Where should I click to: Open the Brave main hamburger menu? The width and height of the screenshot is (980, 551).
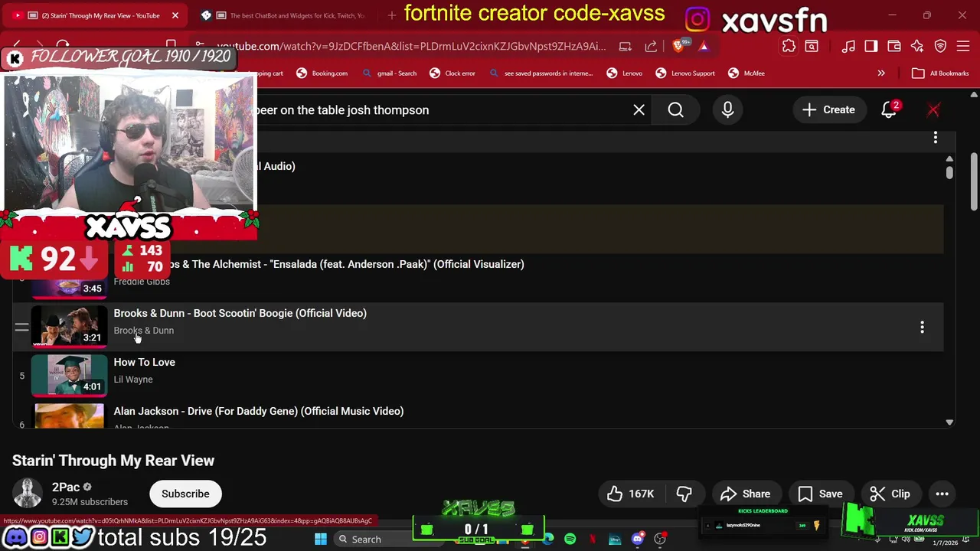(x=963, y=46)
